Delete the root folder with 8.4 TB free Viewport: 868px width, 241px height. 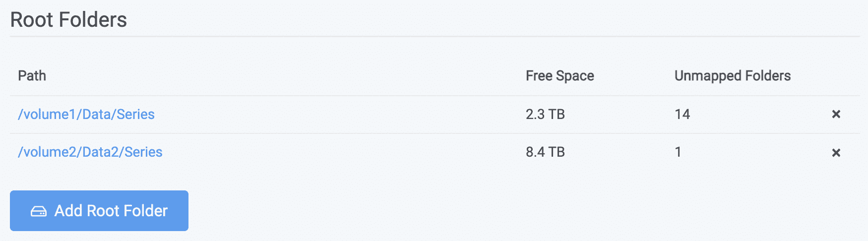[x=836, y=153]
